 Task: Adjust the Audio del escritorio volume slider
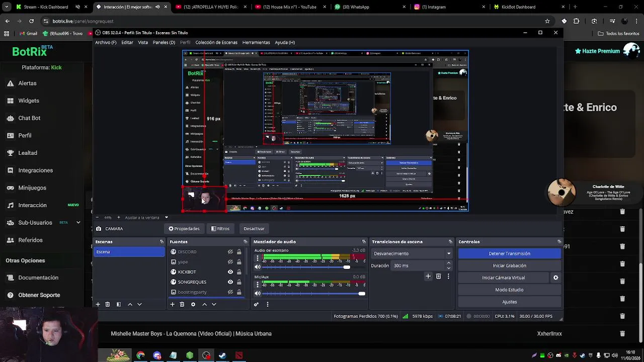[x=347, y=267]
